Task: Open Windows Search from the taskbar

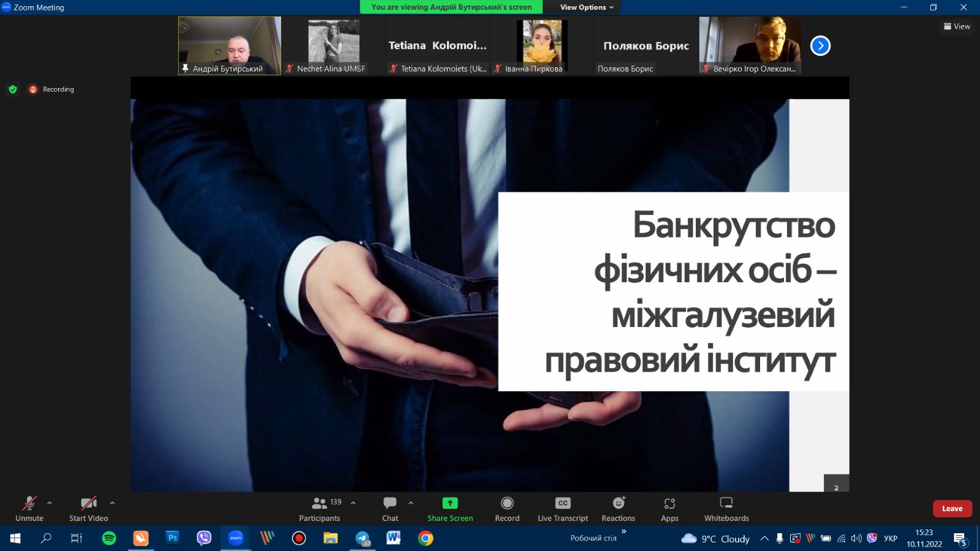Action: point(46,538)
